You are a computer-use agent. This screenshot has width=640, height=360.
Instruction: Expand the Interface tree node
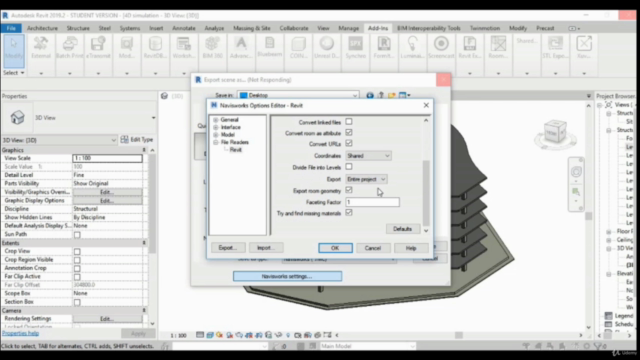coord(216,127)
